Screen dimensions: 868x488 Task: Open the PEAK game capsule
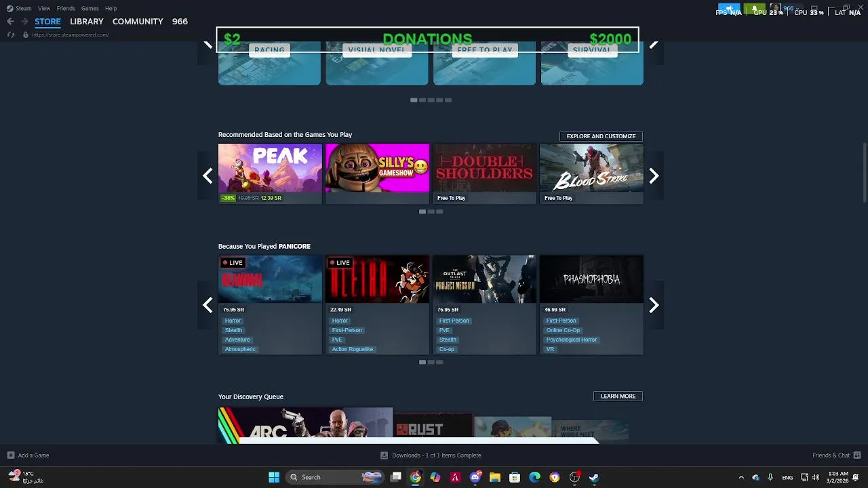[270, 174]
